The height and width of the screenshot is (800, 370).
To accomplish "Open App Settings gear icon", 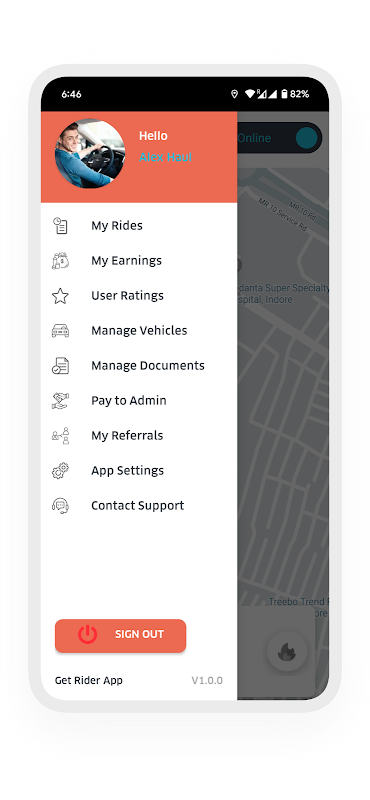I will coord(60,470).
